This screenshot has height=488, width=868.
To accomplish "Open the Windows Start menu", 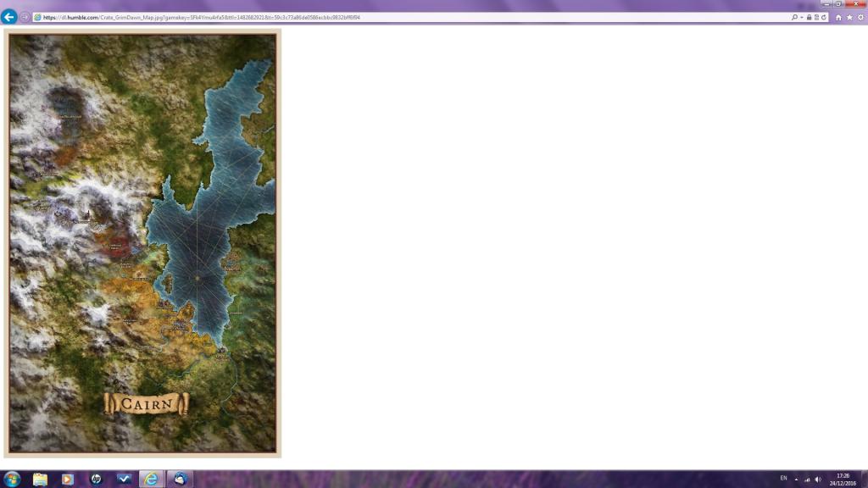I will [12, 480].
